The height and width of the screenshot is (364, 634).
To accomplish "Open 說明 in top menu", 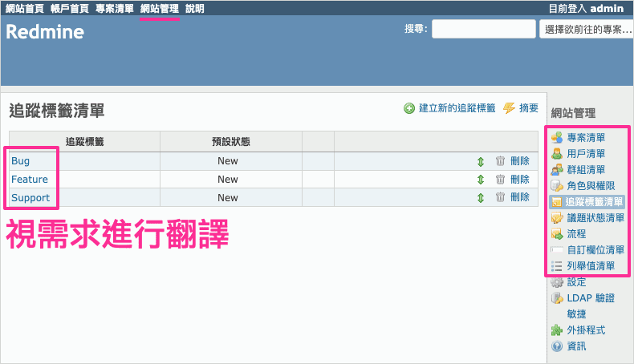I will pos(194,9).
